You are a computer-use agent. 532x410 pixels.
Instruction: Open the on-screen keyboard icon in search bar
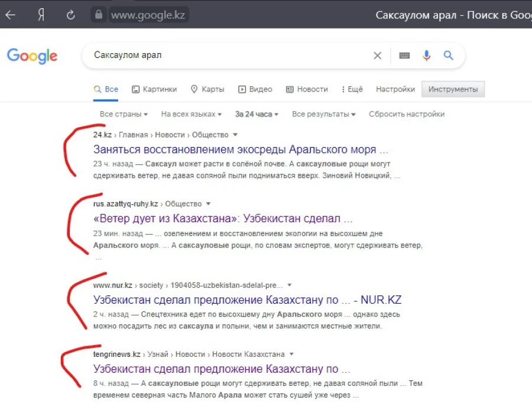pos(404,55)
